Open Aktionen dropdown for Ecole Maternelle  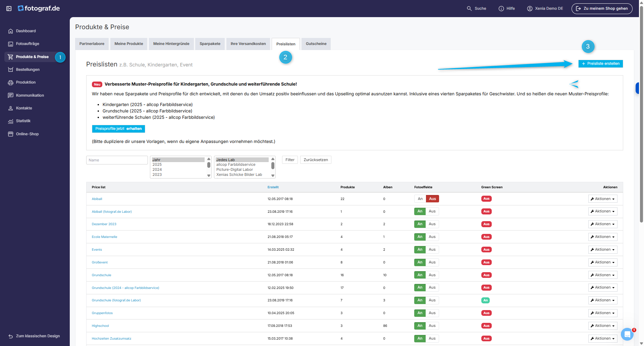point(603,237)
